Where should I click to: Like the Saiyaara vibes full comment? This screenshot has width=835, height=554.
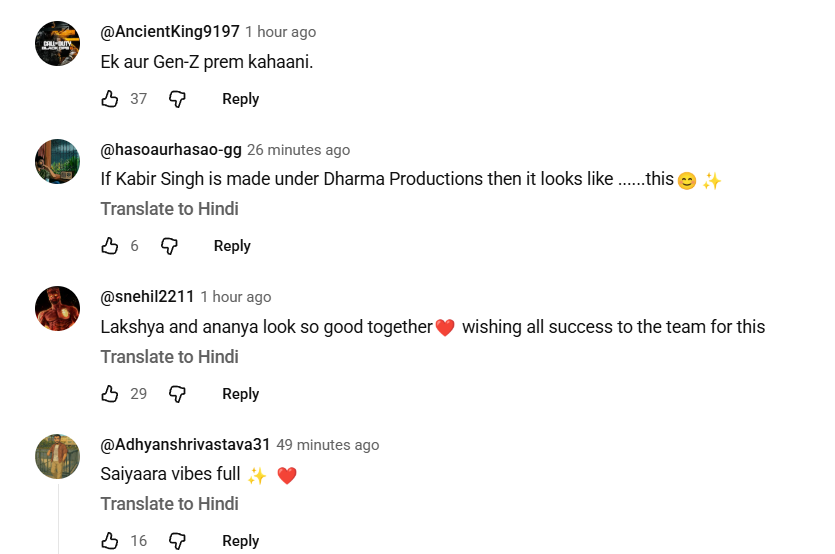110,541
